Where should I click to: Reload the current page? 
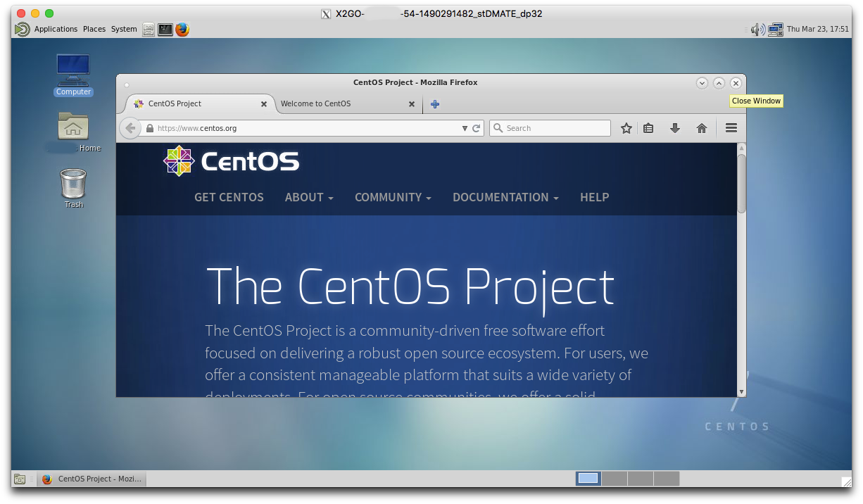[x=477, y=128]
